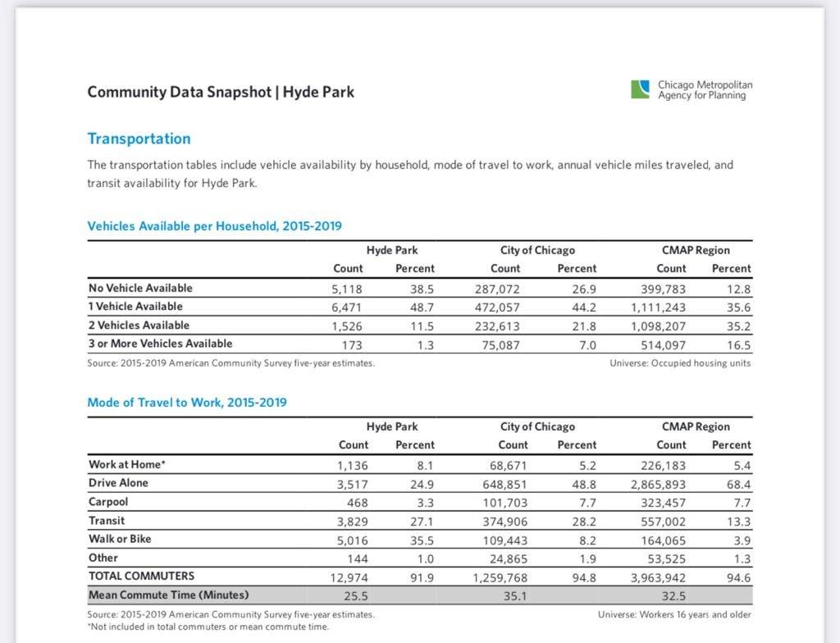840x643 pixels.
Task: Click the City of Chicago count 287,072
Action: 497,290
